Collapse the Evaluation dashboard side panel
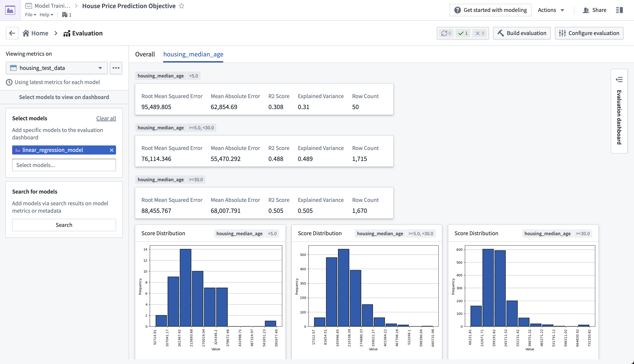Screen dimensions: 634x364 (619, 80)
